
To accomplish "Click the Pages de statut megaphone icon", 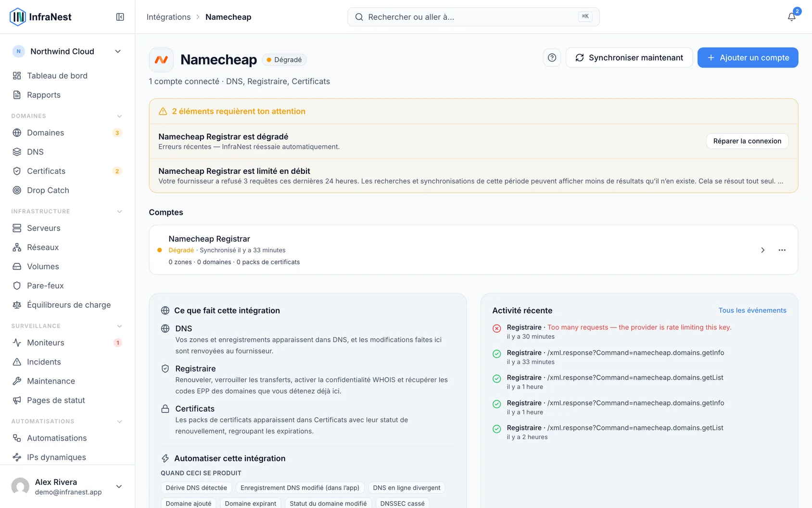I will (17, 400).
